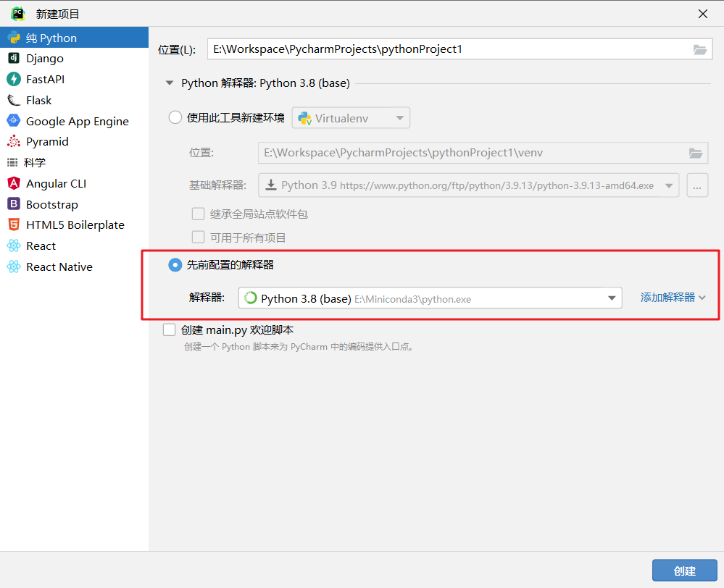Choose 科学 project type
Viewport: 724px width, 588px height.
pyautogui.click(x=75, y=162)
